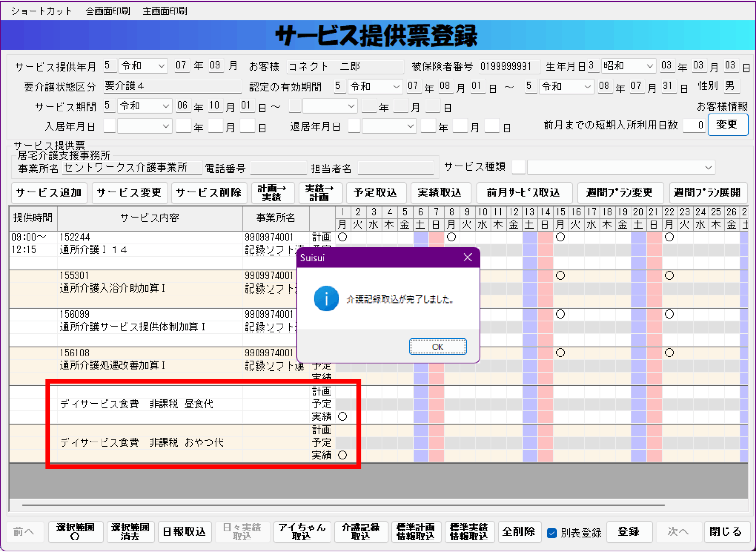Viewport: 756px width, 552px height.
Task: Click the 担当者名 input field
Action: click(x=395, y=168)
